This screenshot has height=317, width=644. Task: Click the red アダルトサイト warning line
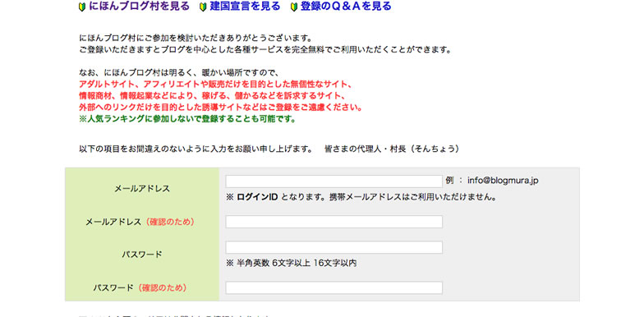pos(215,85)
